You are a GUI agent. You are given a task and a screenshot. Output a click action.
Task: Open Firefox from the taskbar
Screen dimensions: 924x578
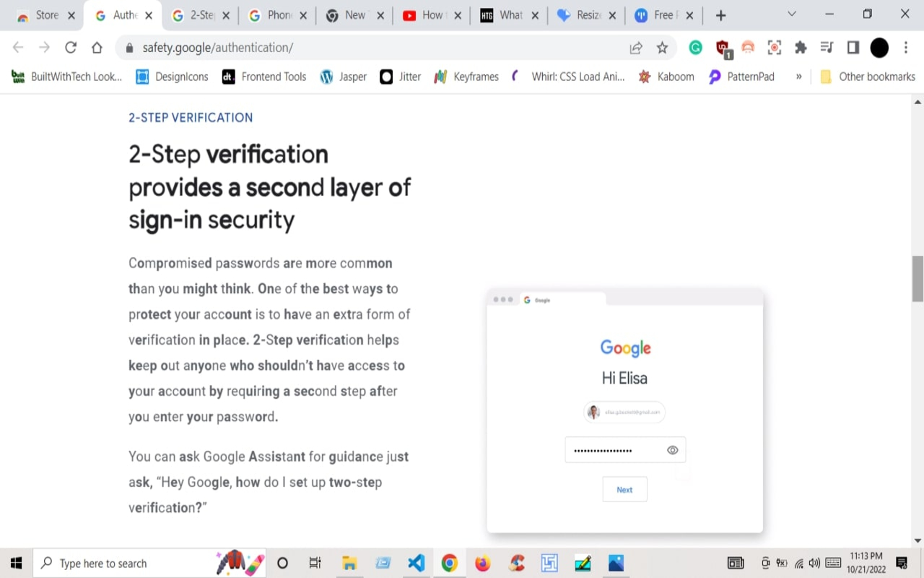482,563
